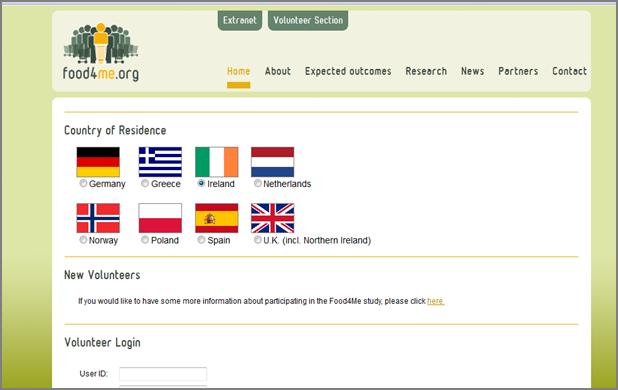Click the Spain flag image

point(217,218)
